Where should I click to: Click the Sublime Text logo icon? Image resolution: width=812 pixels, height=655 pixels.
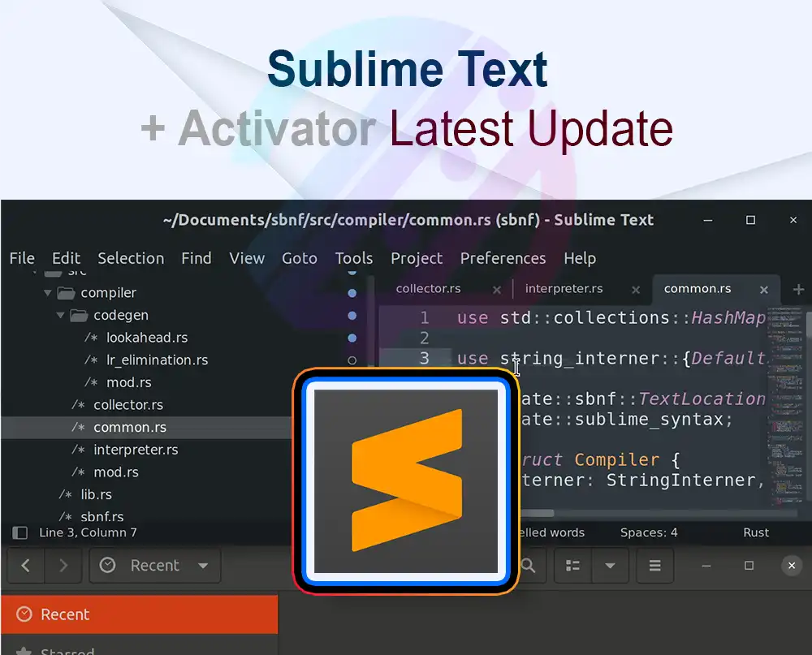[406, 479]
